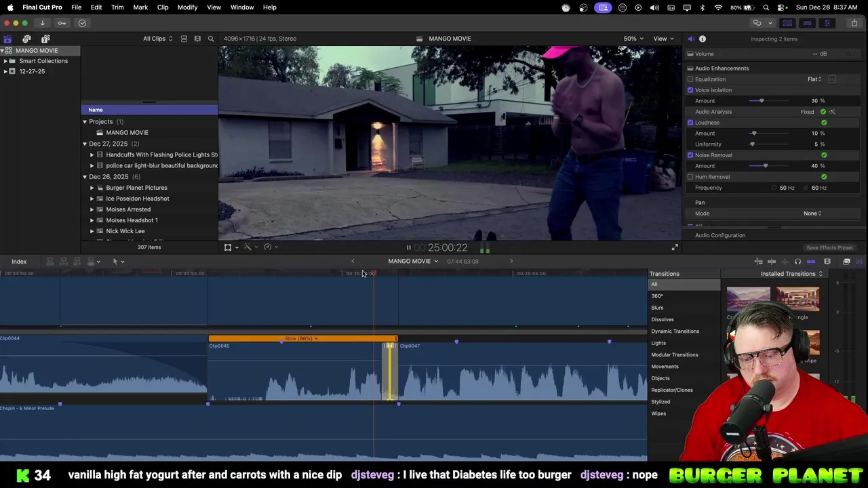This screenshot has width=868, height=488.
Task: Open the Info inspector icon
Action: pos(703,39)
